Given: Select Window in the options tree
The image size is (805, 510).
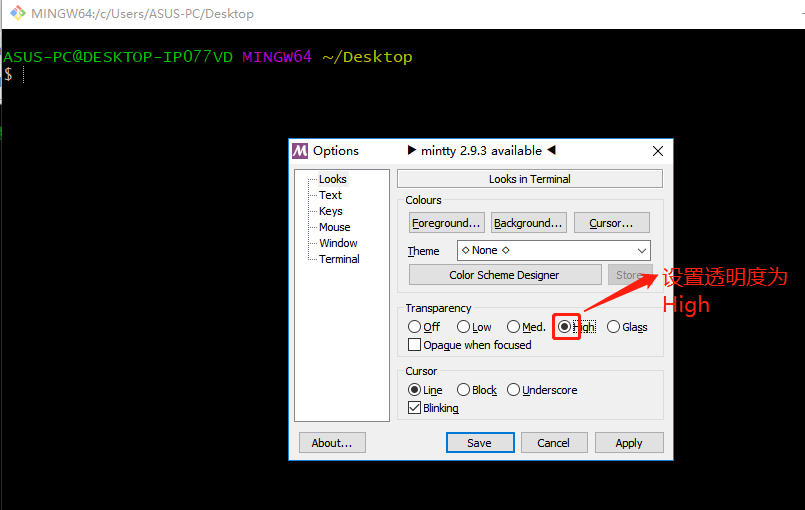Looking at the screenshot, I should 338,243.
